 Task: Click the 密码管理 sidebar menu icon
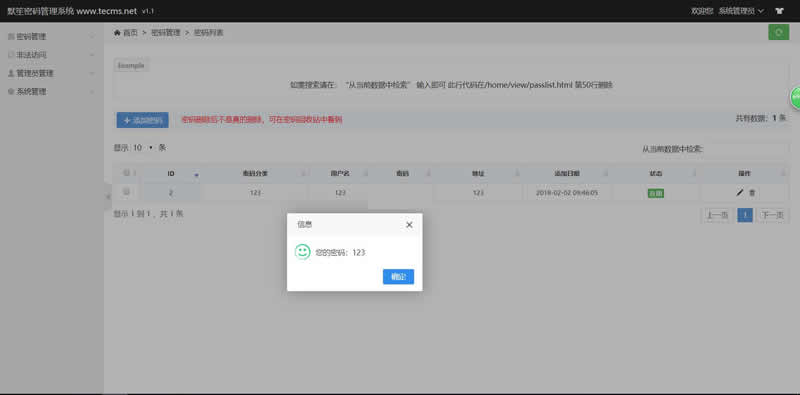(x=11, y=37)
